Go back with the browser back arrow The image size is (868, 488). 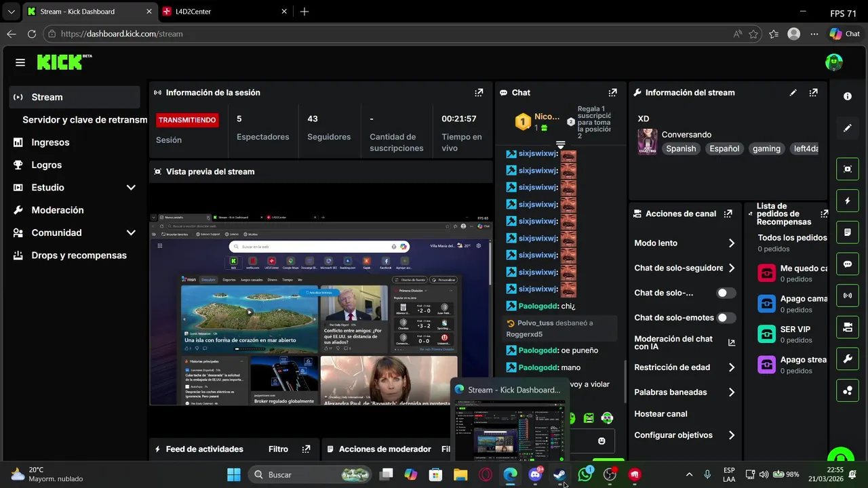tap(11, 34)
